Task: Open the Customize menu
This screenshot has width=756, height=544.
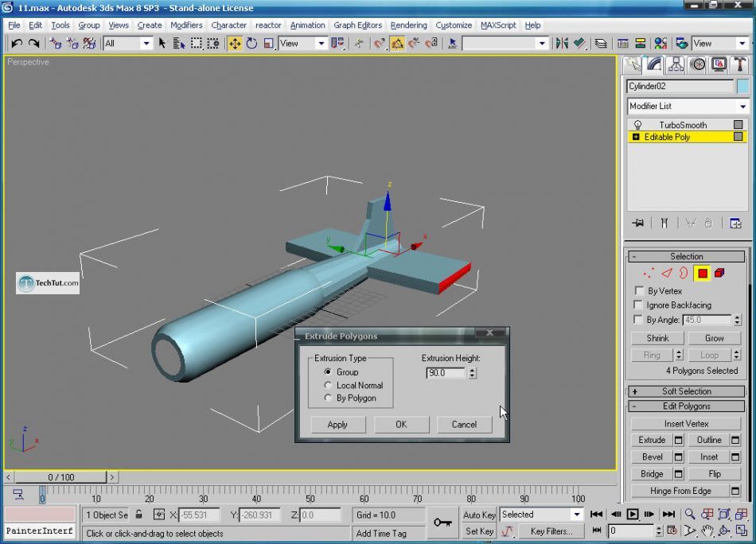Action: [454, 25]
